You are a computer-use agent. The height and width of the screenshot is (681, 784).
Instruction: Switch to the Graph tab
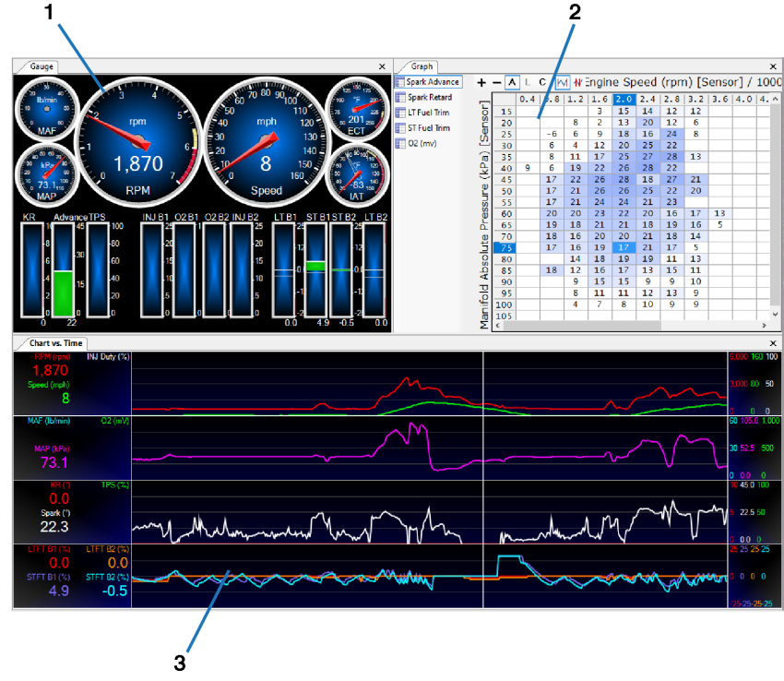(422, 66)
